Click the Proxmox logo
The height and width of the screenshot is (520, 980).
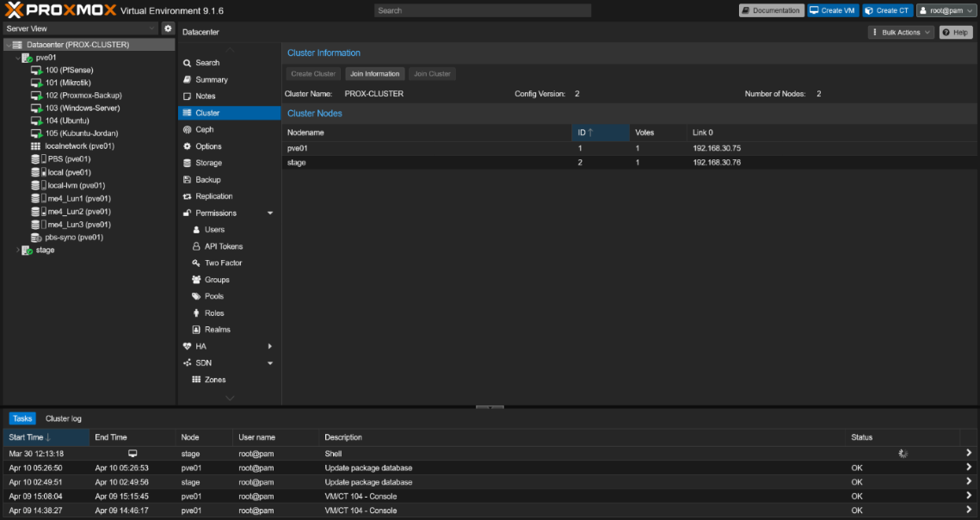[x=60, y=10]
